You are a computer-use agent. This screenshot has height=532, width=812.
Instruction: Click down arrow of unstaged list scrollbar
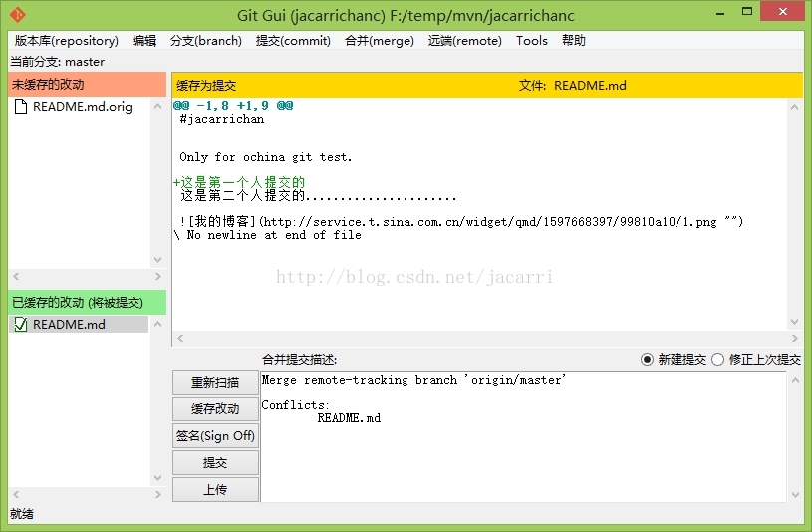point(158,260)
